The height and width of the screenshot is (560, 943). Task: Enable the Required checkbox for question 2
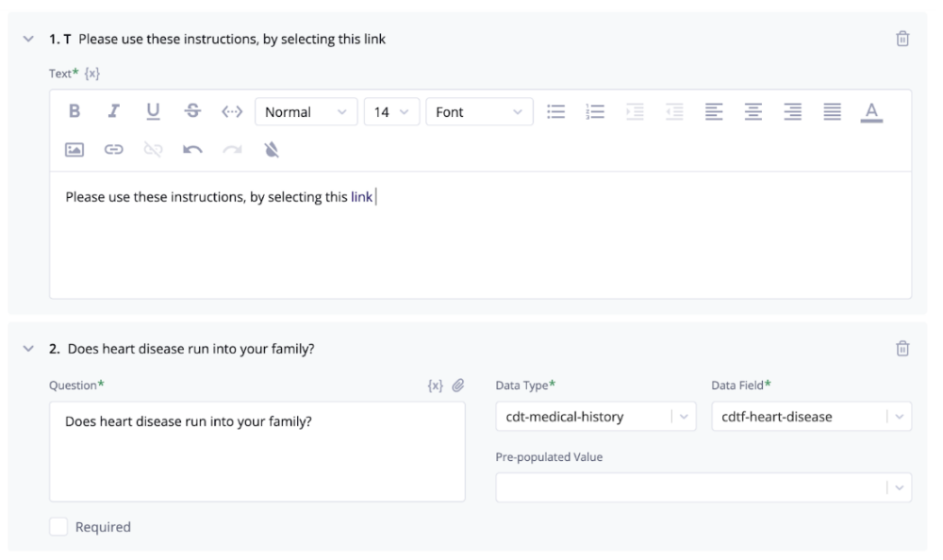coord(58,526)
